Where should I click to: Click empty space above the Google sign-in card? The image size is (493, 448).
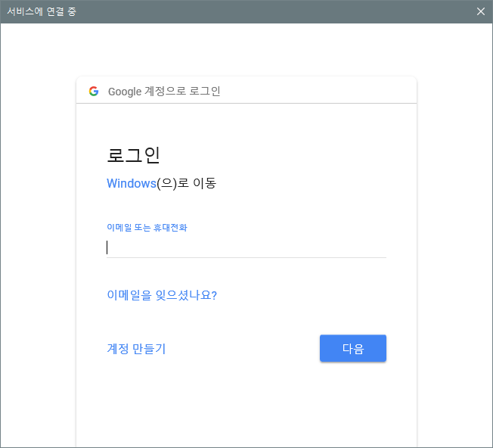click(246, 50)
